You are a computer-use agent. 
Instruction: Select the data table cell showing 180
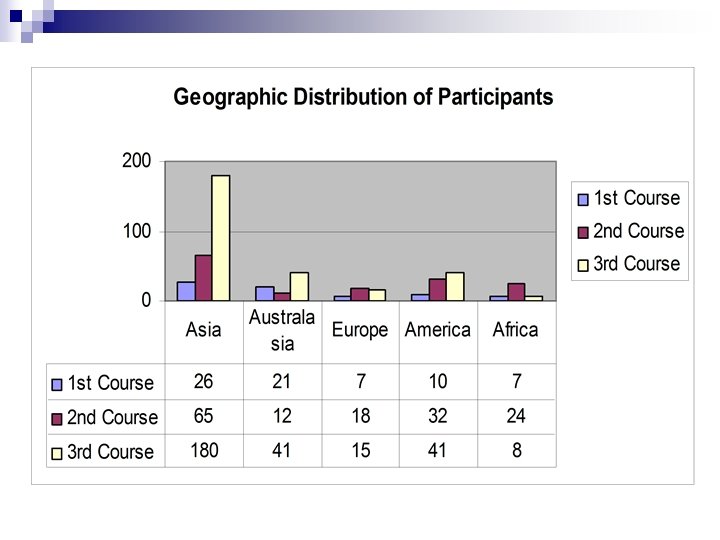click(x=204, y=450)
